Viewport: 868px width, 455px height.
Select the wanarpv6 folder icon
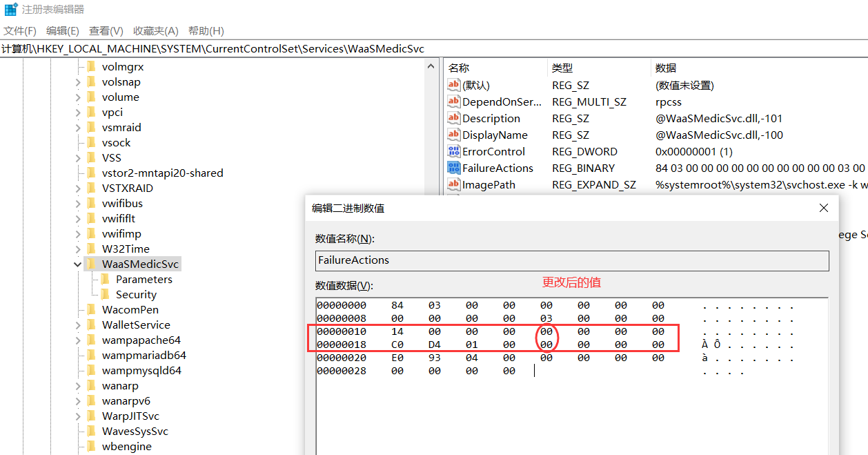[91, 400]
